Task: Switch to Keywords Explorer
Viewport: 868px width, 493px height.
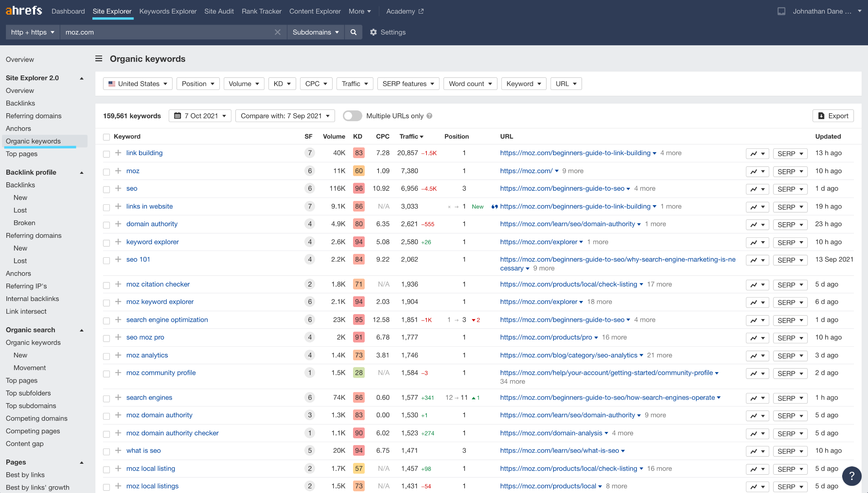Action: (x=168, y=11)
